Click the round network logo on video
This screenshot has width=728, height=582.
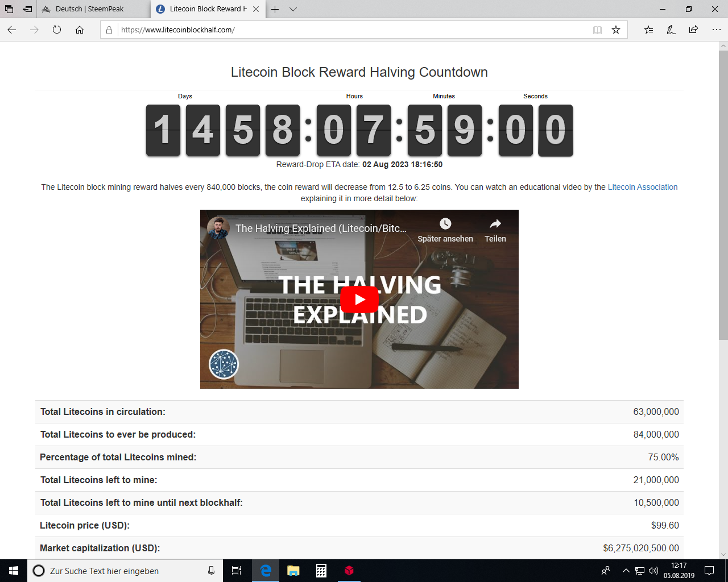[x=224, y=364]
